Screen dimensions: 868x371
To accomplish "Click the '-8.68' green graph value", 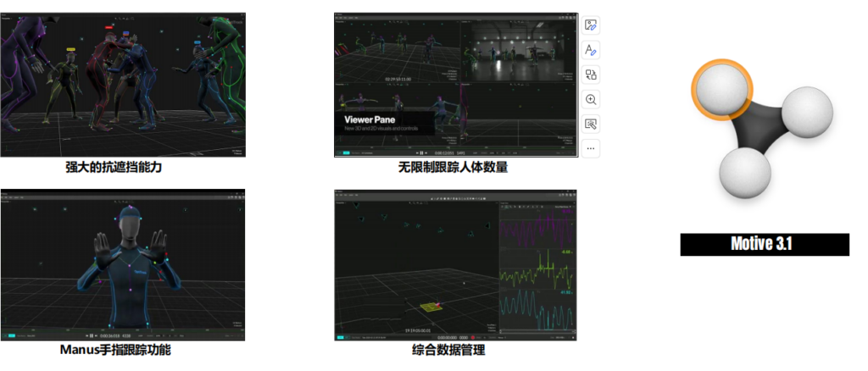I will pyautogui.click(x=565, y=252).
